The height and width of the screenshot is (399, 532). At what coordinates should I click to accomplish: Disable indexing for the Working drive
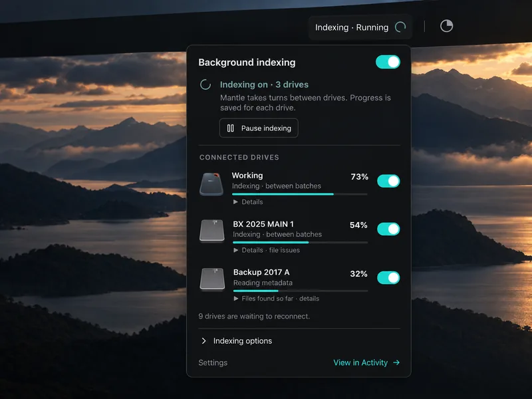(x=388, y=181)
